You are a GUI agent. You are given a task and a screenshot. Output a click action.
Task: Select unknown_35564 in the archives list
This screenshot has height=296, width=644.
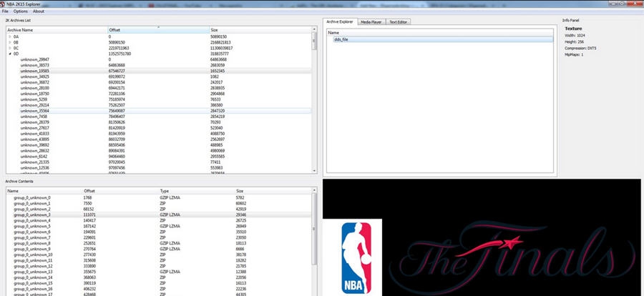[35, 111]
